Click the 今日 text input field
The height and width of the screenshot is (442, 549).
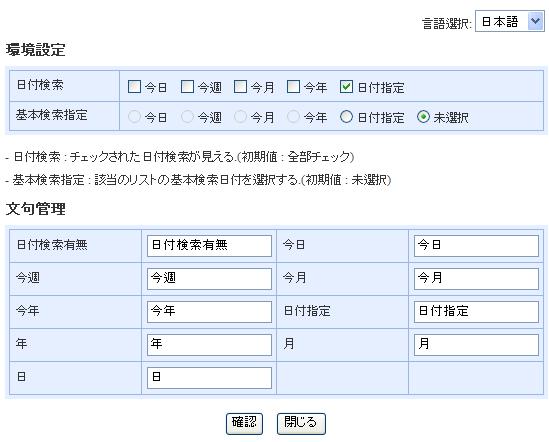coord(476,246)
